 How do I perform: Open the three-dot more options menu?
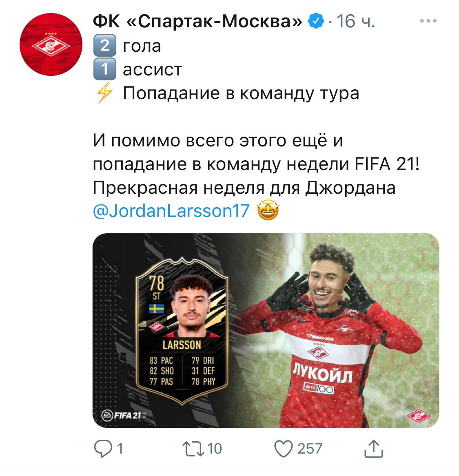tap(428, 21)
